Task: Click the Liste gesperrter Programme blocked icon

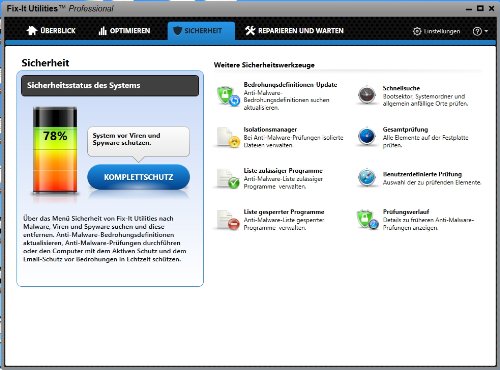Action: click(x=228, y=220)
